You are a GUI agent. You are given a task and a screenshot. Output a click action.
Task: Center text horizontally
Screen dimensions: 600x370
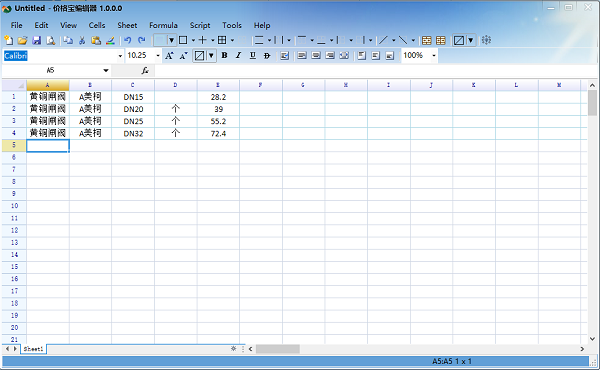point(316,56)
